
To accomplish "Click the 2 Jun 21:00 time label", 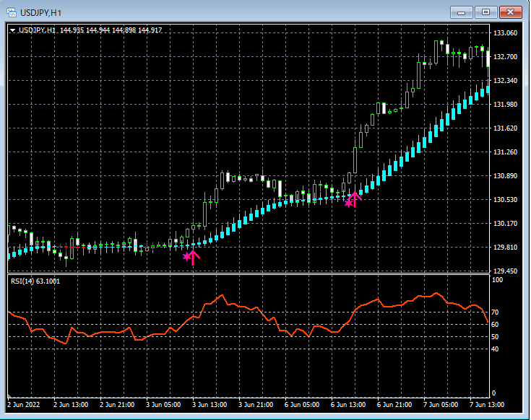I will tap(117, 405).
